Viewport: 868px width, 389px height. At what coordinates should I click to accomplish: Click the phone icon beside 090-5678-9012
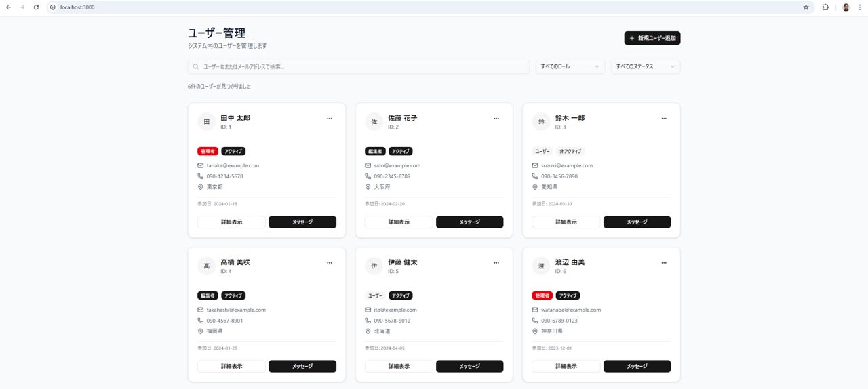coord(368,321)
